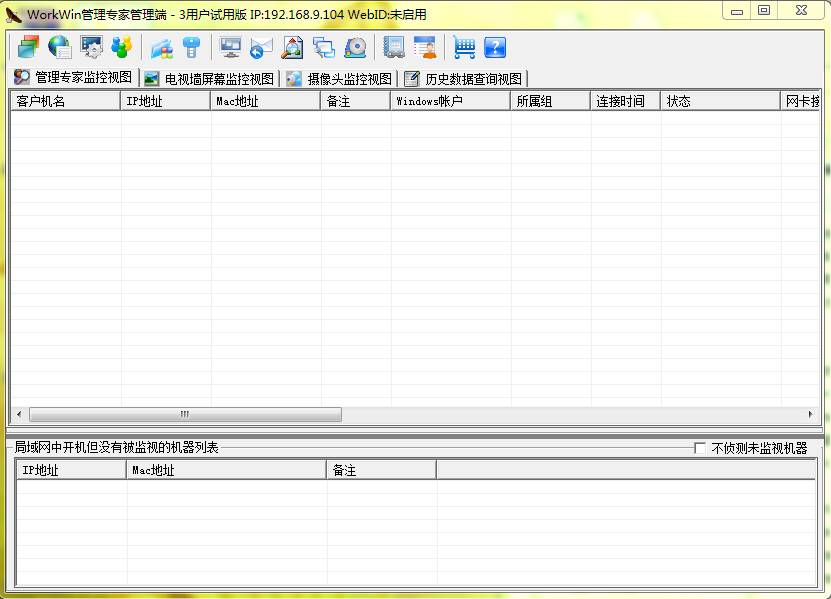831x599 pixels.
Task: Sort by the Windows帐户 column header
Action: [450, 101]
